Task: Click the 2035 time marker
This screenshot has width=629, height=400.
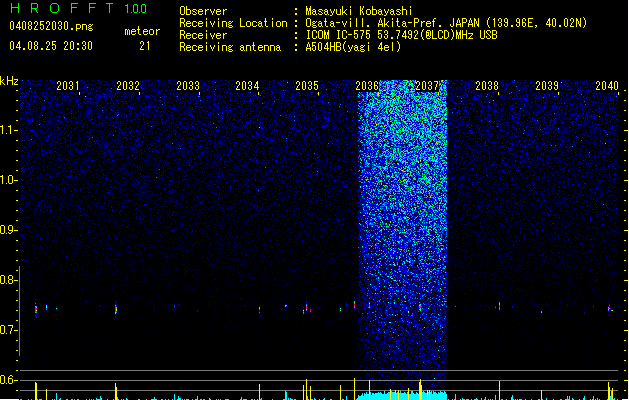Action: tap(307, 86)
